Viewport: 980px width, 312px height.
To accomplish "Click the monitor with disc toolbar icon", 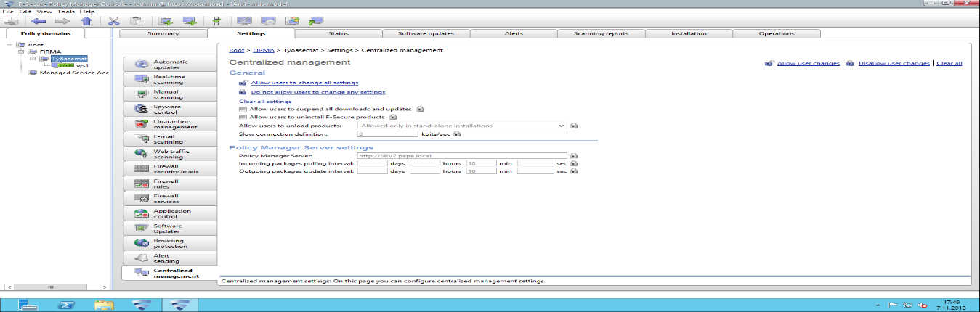I will pos(269,21).
